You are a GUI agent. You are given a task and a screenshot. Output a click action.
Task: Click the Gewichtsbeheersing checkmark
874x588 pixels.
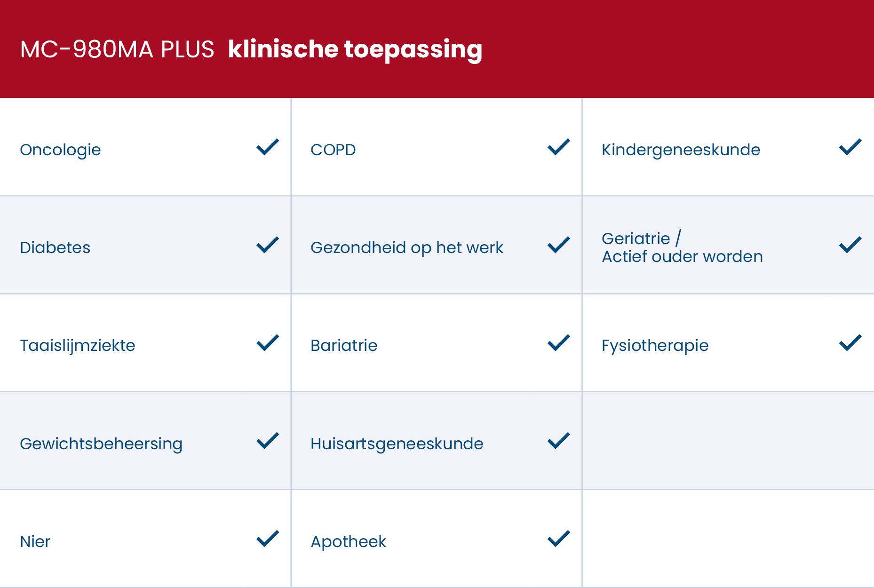point(268,441)
